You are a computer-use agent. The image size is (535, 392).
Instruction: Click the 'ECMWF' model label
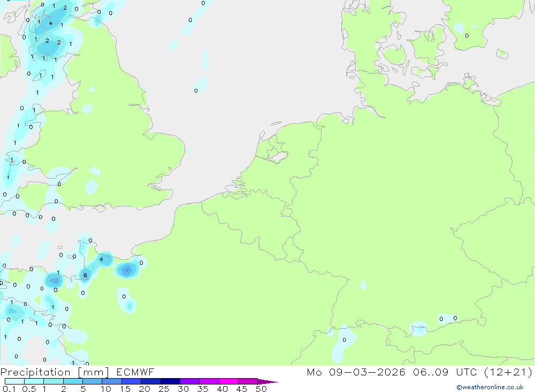[x=135, y=372]
